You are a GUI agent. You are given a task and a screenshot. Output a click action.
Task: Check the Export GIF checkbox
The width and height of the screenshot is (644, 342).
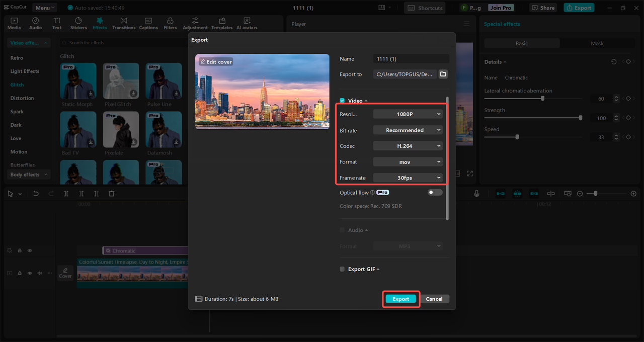coord(342,269)
